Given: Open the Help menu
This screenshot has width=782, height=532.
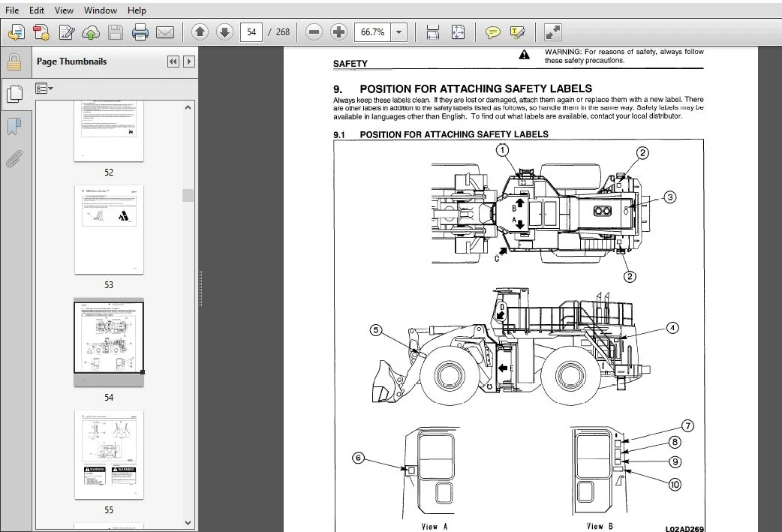Looking at the screenshot, I should (137, 10).
